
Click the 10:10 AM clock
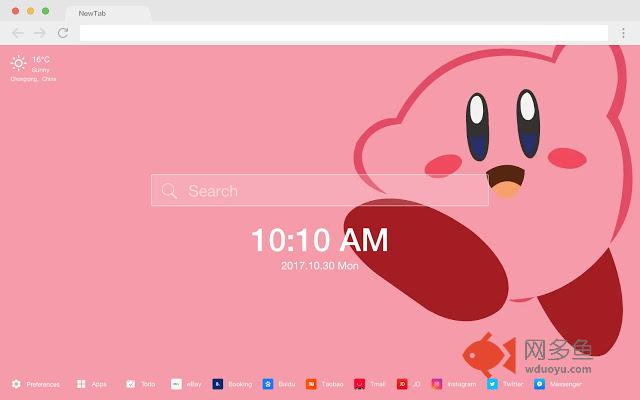click(320, 240)
